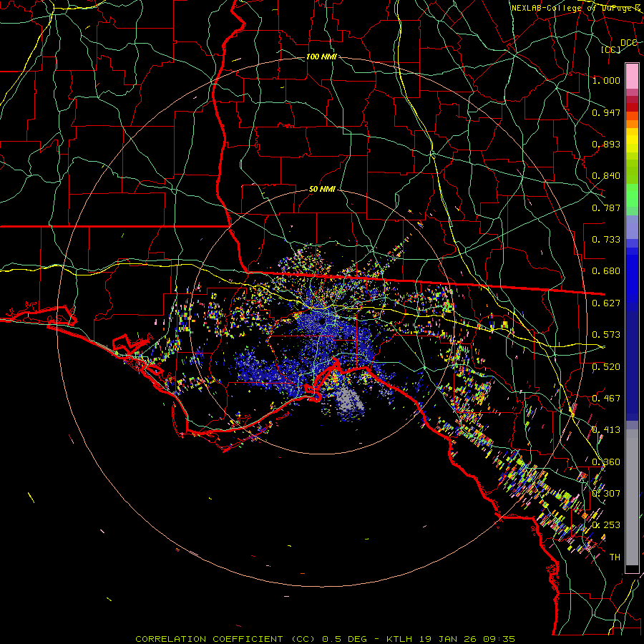Click the 100 NMI range ring label

tap(321, 57)
